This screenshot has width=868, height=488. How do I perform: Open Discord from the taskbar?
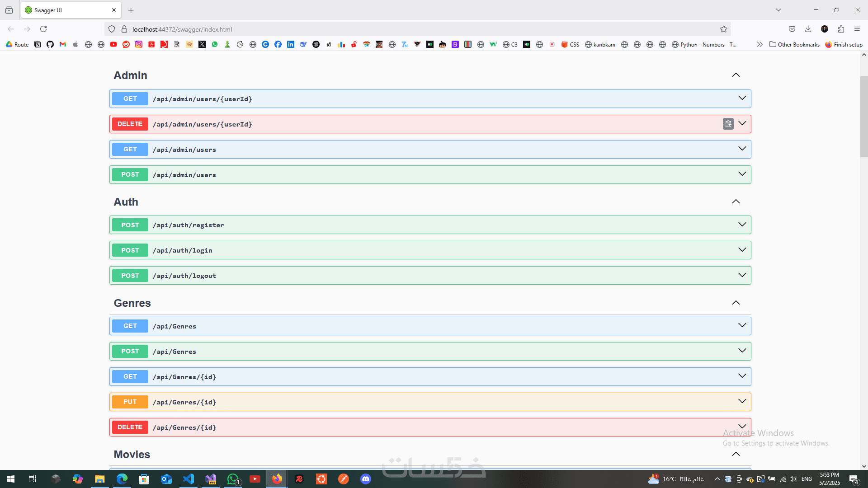tap(366, 479)
